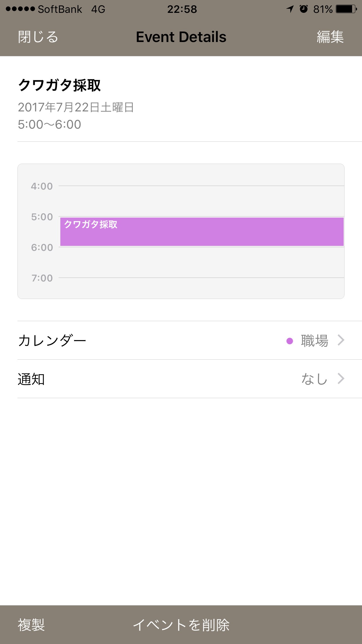Viewport: 362px width, 644px height.
Task: Tap the purple クワガタ採取 event block
Action: pos(202,232)
